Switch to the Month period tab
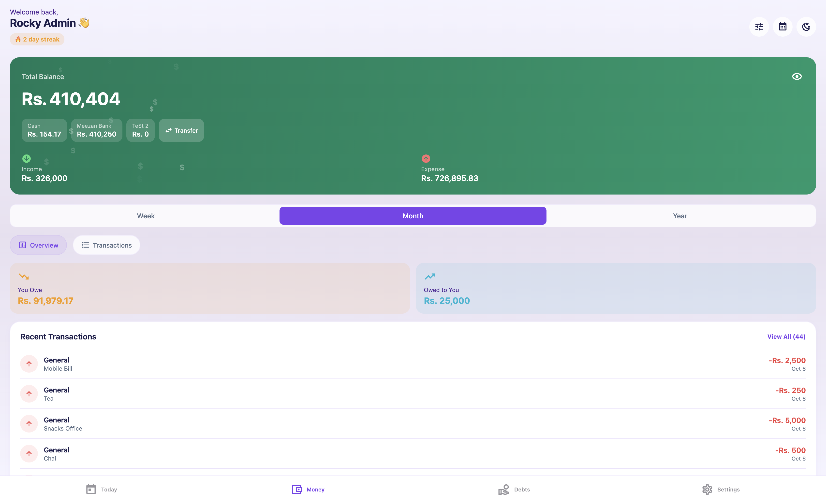 pyautogui.click(x=413, y=216)
